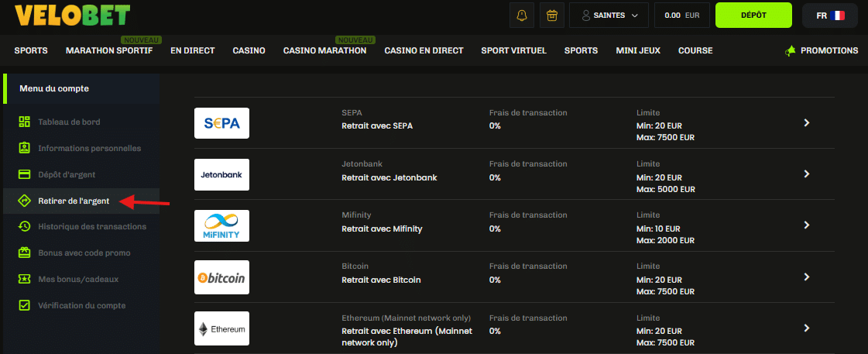
Task: Expand the SEPA withdrawal option arrow
Action: [806, 122]
